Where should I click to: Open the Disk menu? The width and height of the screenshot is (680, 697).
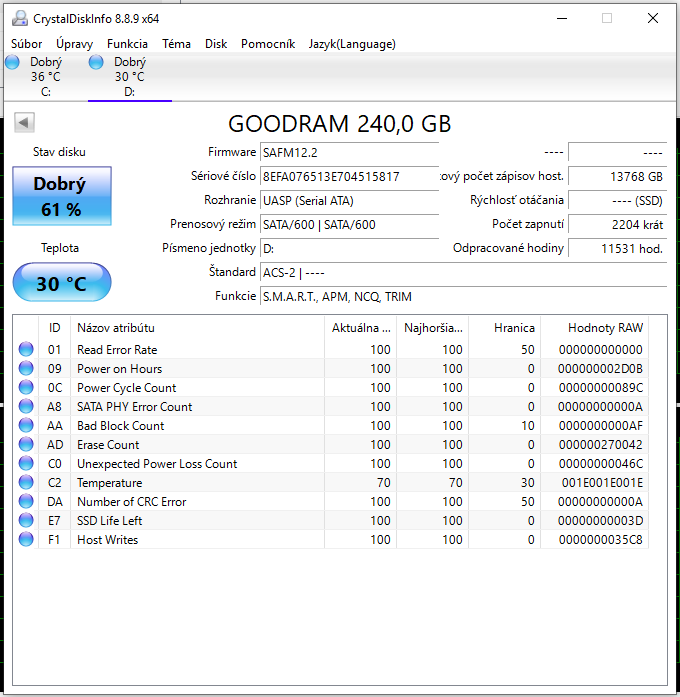tap(216, 44)
